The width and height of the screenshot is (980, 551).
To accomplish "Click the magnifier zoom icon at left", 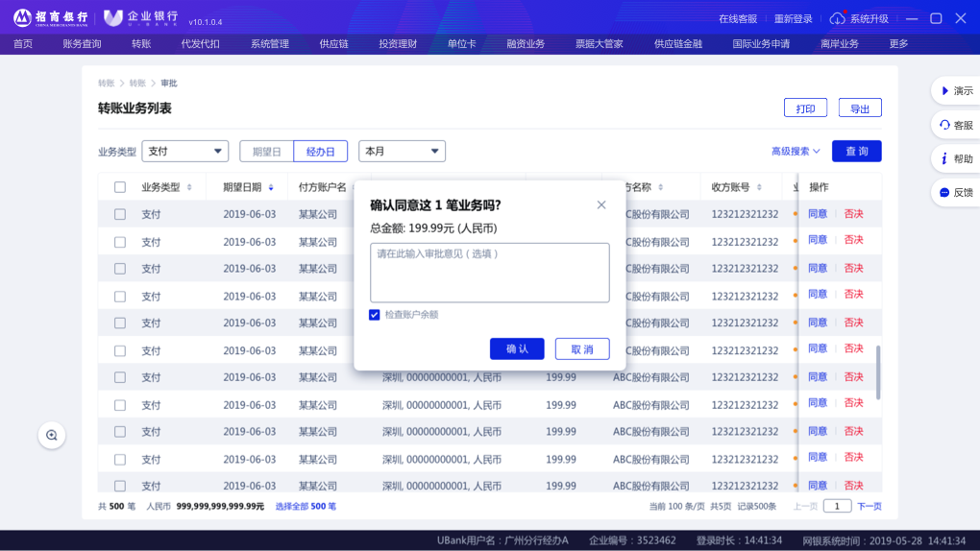I will point(52,435).
